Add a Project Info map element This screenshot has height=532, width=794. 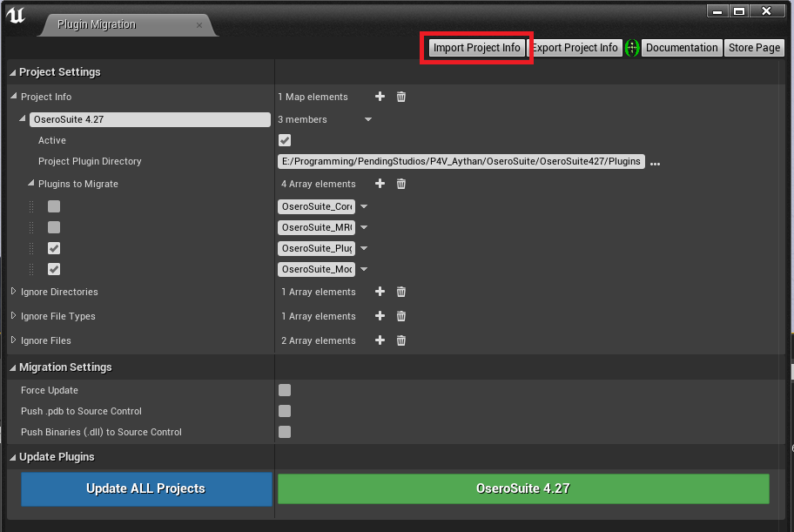380,97
